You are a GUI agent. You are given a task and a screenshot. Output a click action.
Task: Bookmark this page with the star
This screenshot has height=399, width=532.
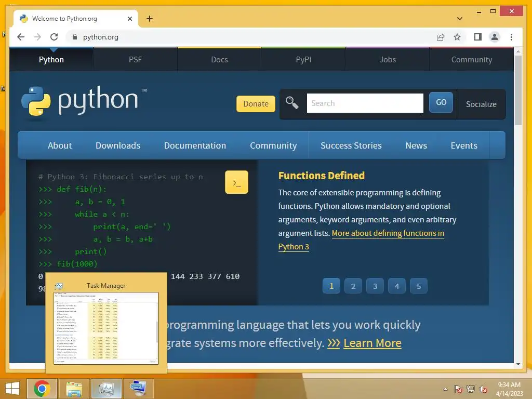[x=457, y=37]
